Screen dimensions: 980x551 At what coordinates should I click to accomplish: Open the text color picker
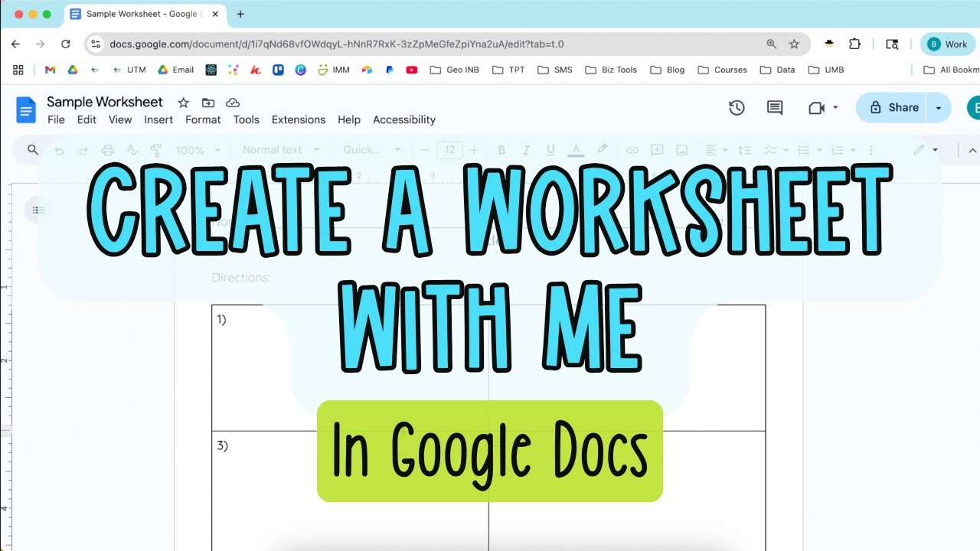point(576,150)
